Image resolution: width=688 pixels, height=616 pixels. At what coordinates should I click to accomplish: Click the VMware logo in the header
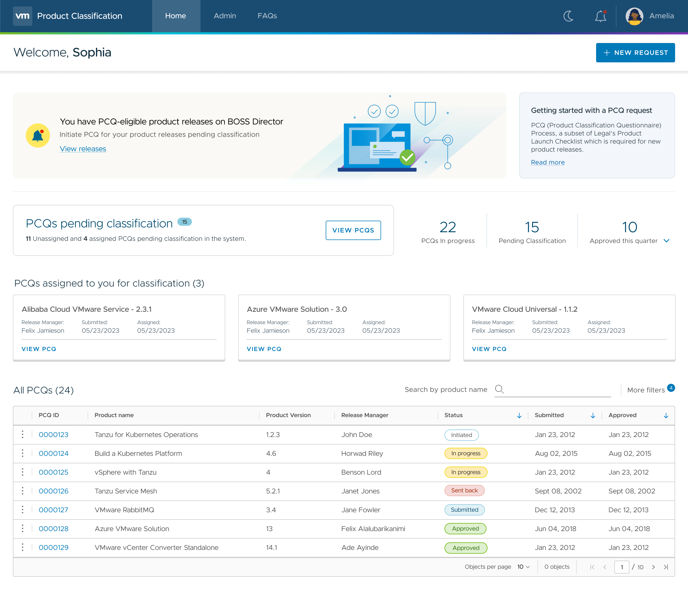[x=22, y=16]
